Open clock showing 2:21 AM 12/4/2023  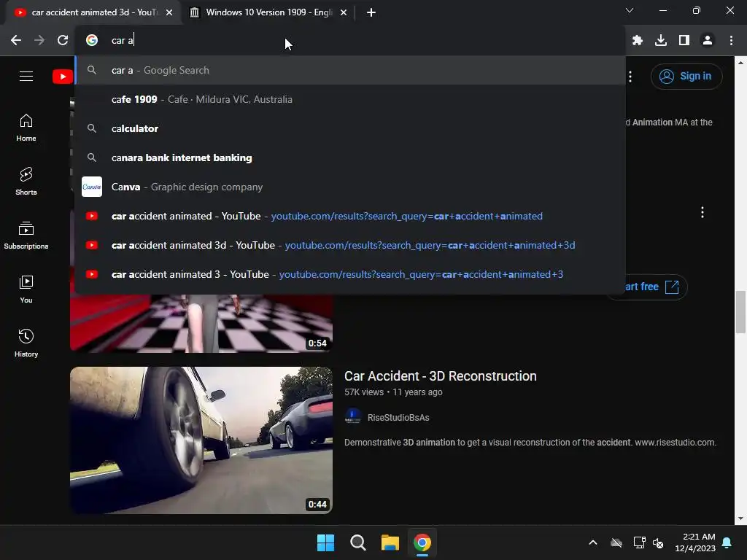pos(695,542)
